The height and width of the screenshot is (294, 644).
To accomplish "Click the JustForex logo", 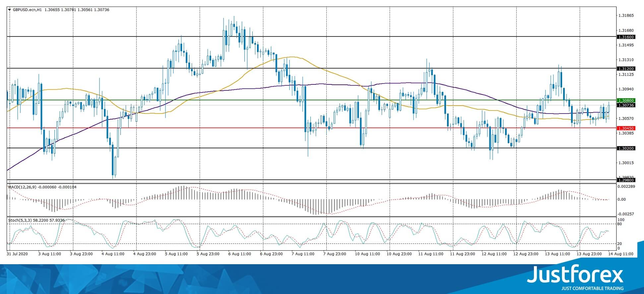I will point(575,278).
